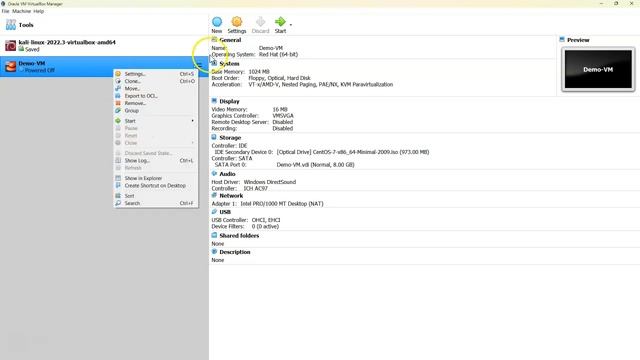Click the Preview panel icon
The height and width of the screenshot is (360, 640).
click(562, 40)
